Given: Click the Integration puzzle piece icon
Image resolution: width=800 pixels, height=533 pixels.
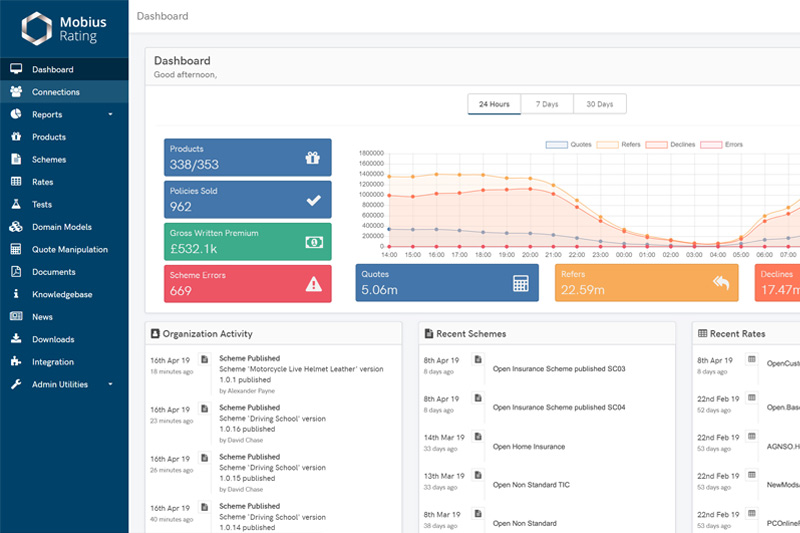Looking at the screenshot, I should pyautogui.click(x=16, y=362).
